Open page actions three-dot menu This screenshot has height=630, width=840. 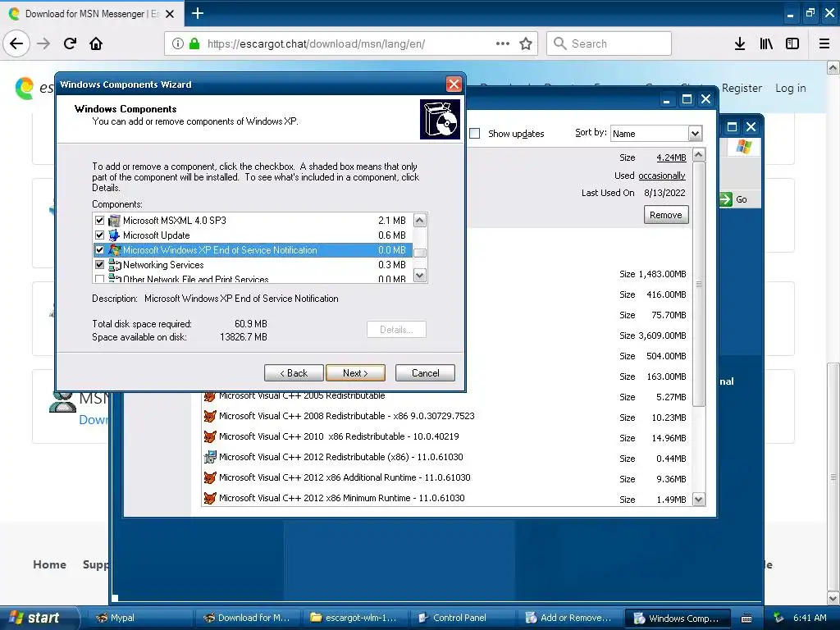pos(503,43)
